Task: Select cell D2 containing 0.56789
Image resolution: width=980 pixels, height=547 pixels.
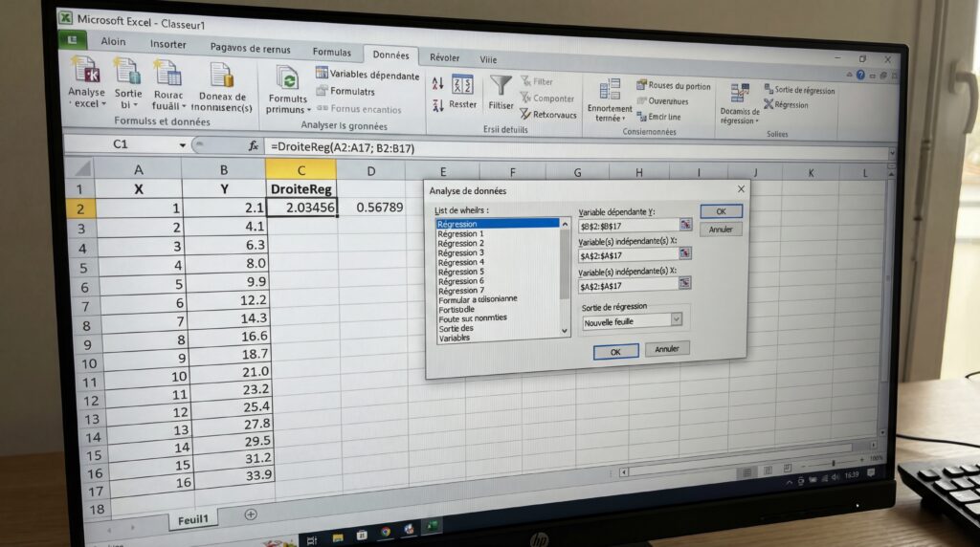Action: (372, 208)
